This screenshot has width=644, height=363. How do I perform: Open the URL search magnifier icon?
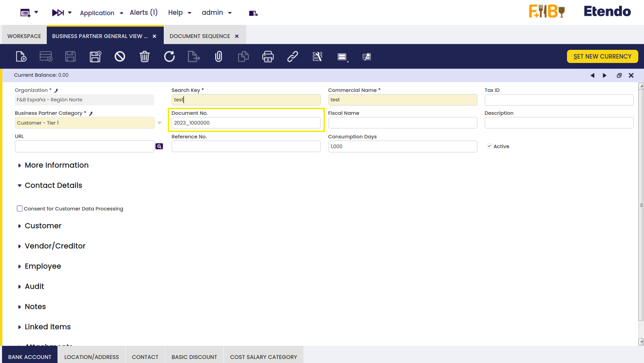click(159, 146)
